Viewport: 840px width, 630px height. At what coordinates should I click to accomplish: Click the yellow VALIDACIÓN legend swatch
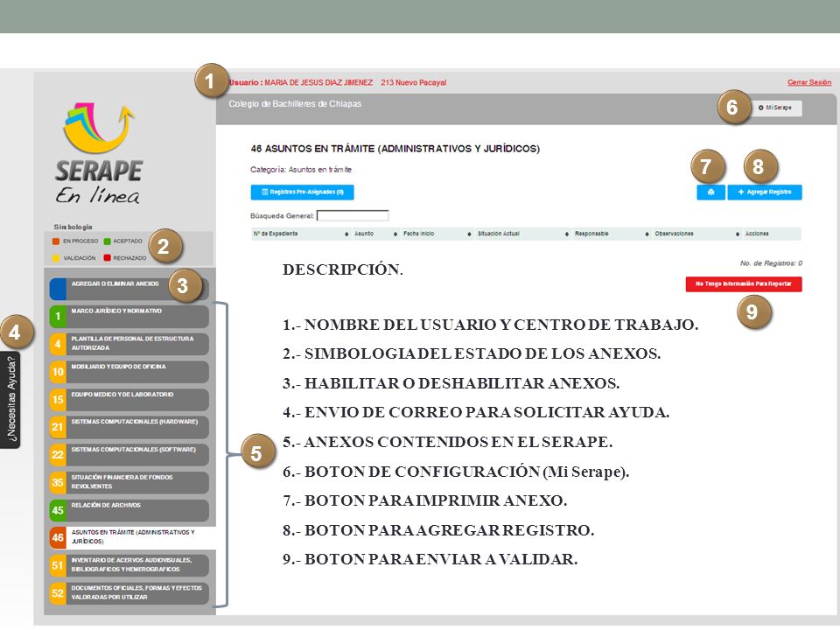(56, 258)
